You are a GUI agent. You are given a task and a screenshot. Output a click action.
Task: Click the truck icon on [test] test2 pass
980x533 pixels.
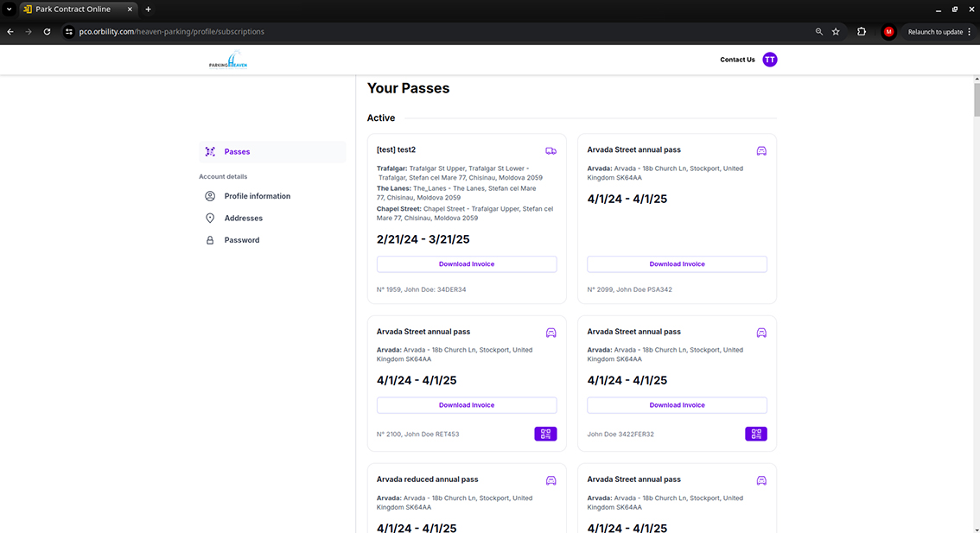(550, 151)
